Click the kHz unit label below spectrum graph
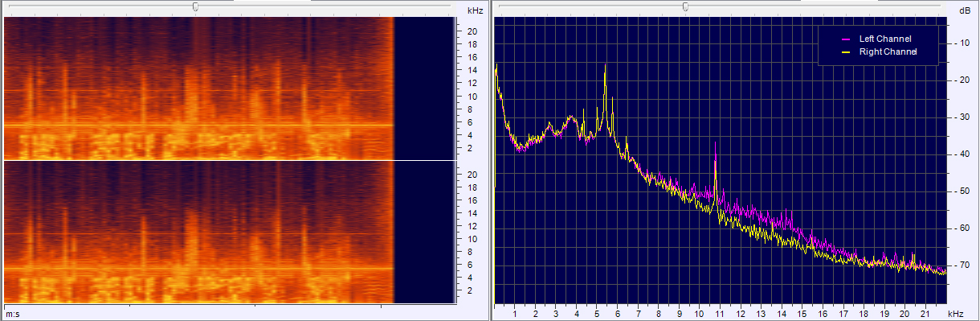 [955, 313]
